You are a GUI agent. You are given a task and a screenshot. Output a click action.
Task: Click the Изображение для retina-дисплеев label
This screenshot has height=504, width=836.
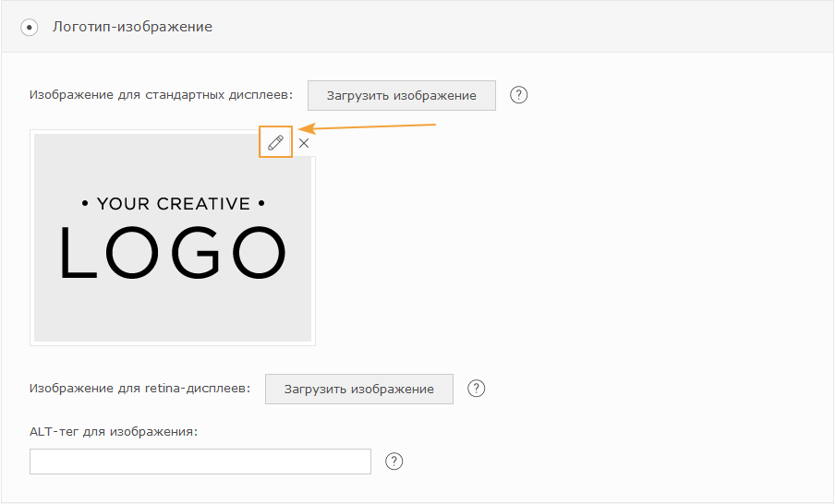pyautogui.click(x=139, y=389)
